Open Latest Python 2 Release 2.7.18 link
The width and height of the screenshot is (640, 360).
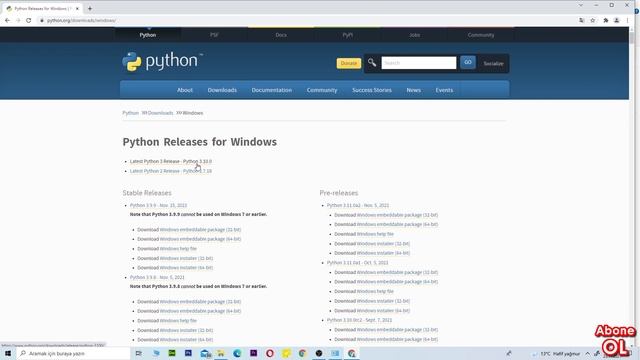(x=171, y=171)
